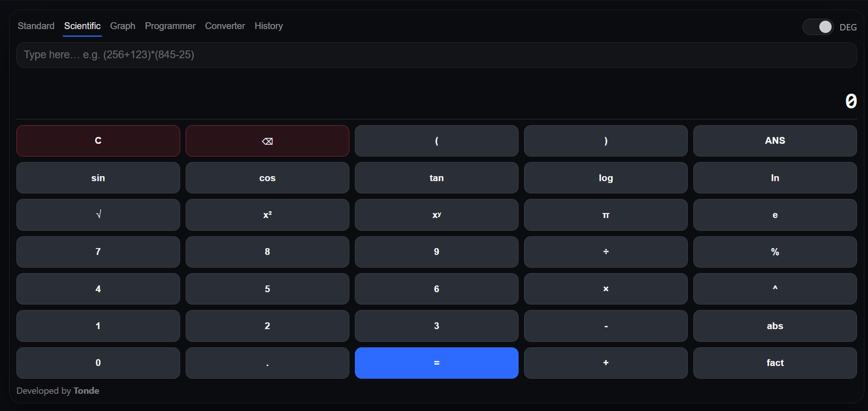Click the caret power key
868x411 pixels.
775,289
